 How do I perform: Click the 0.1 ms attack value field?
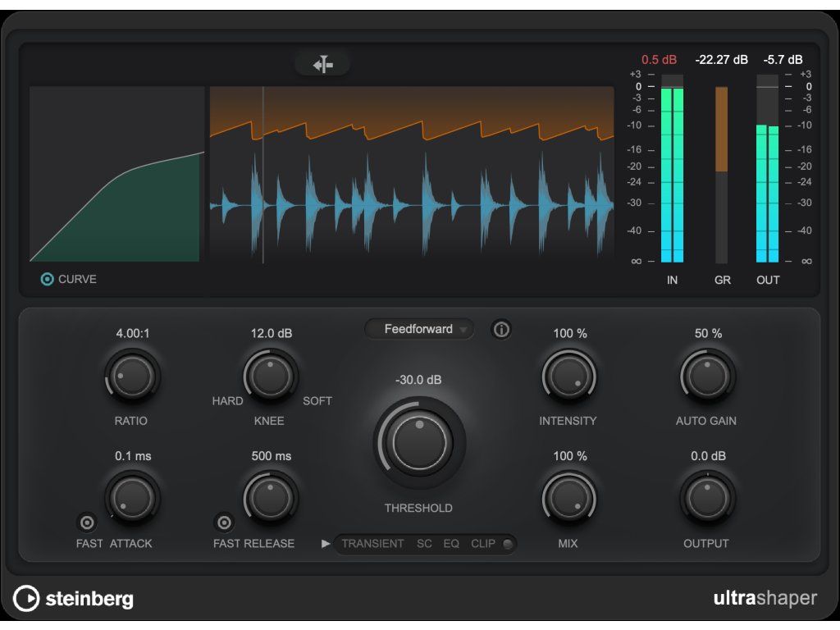[x=133, y=456]
